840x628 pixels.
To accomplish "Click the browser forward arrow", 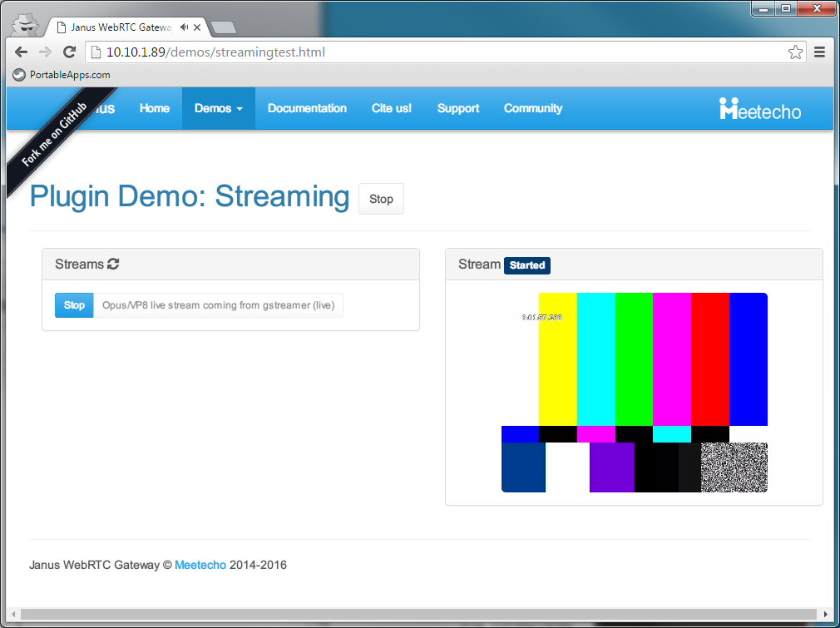I will (x=45, y=52).
